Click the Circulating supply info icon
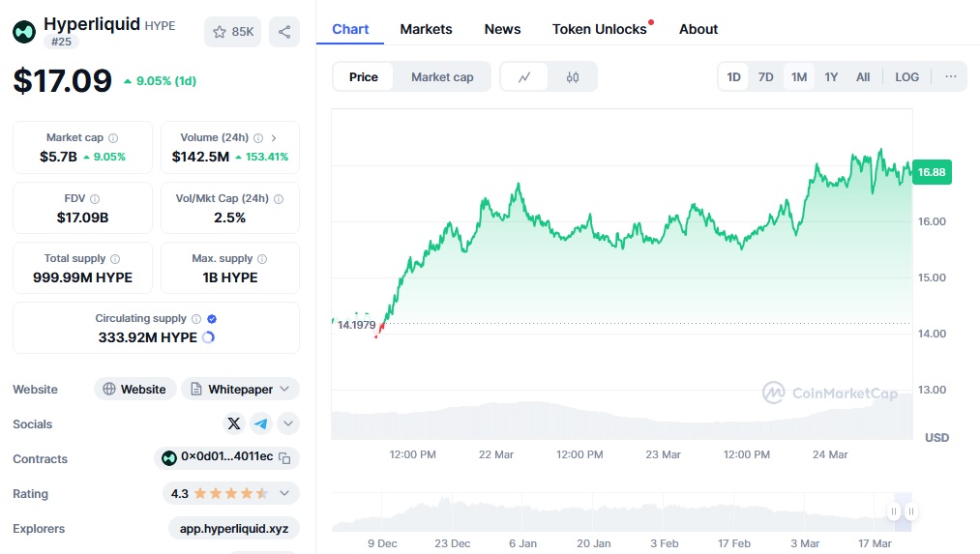Viewport: 980px width, 554px height. 196,319
